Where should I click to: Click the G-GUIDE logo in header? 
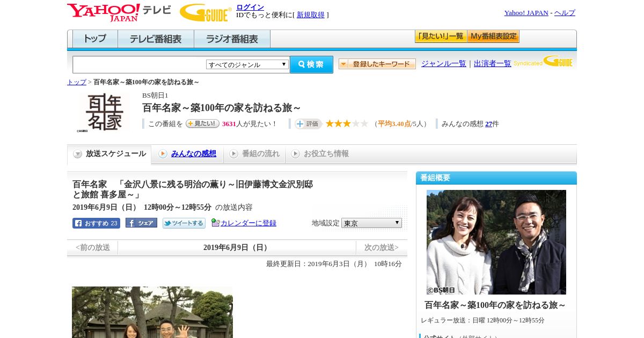tap(206, 12)
